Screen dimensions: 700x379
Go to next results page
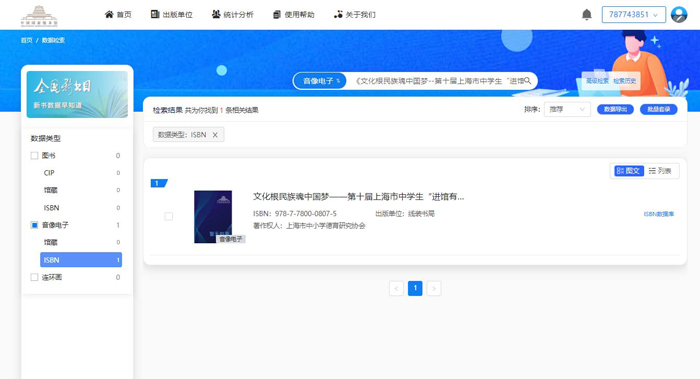click(x=434, y=288)
